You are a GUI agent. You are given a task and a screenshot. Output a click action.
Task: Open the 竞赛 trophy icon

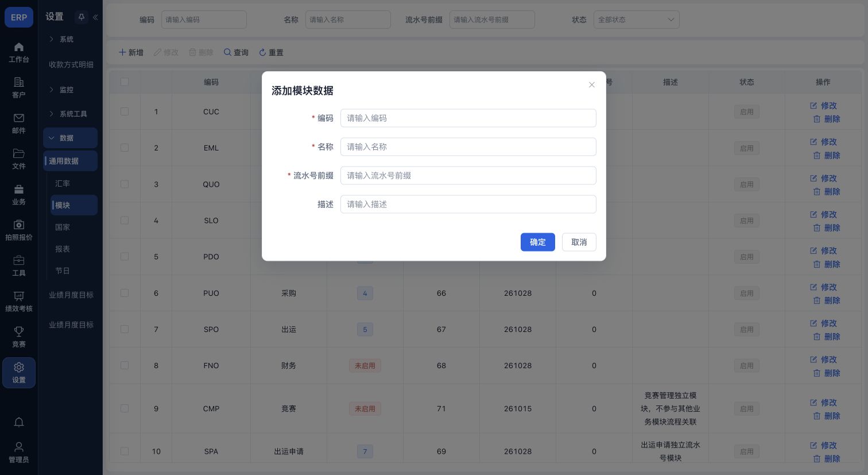tap(19, 331)
